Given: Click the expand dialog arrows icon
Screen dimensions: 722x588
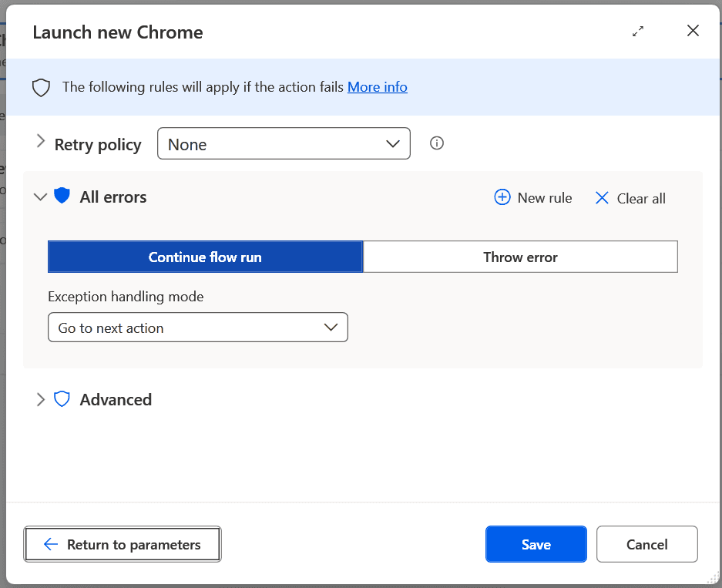Looking at the screenshot, I should click(x=638, y=32).
